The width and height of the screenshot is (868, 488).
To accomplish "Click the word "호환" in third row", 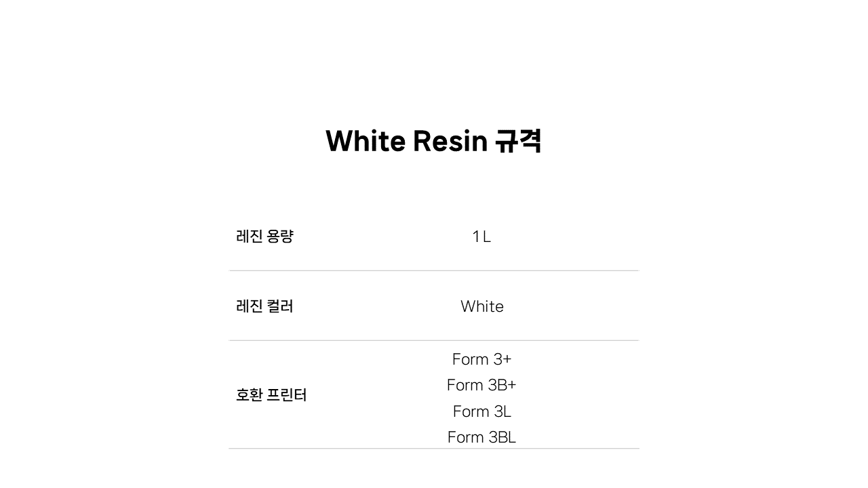I will [249, 395].
